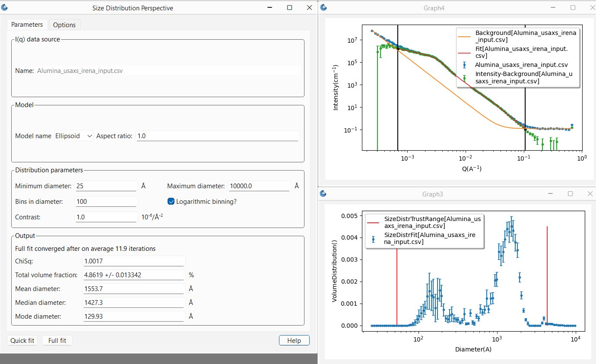This screenshot has height=364, width=596.
Task: Disable the Logarithmic binning checkbox
Action: pyautogui.click(x=171, y=201)
